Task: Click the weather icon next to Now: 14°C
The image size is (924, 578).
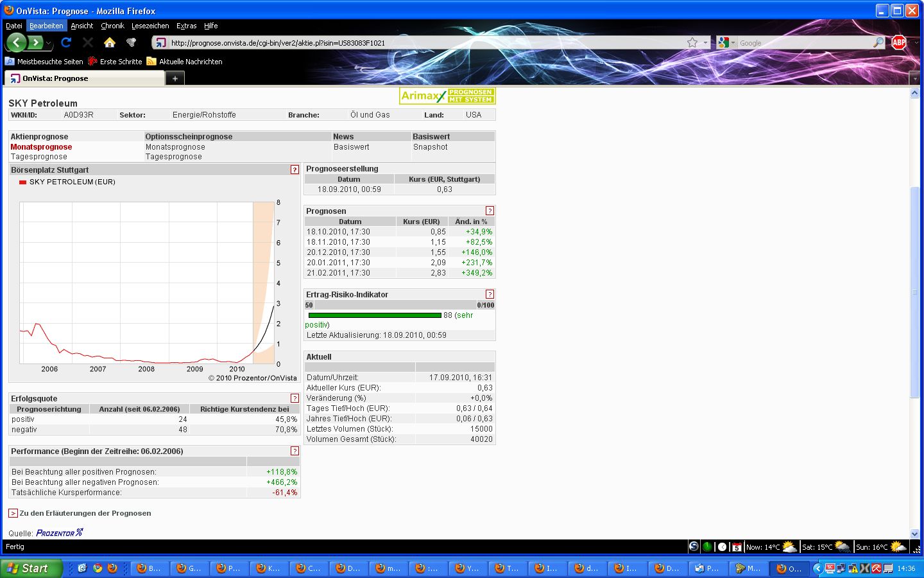Action: point(789,547)
